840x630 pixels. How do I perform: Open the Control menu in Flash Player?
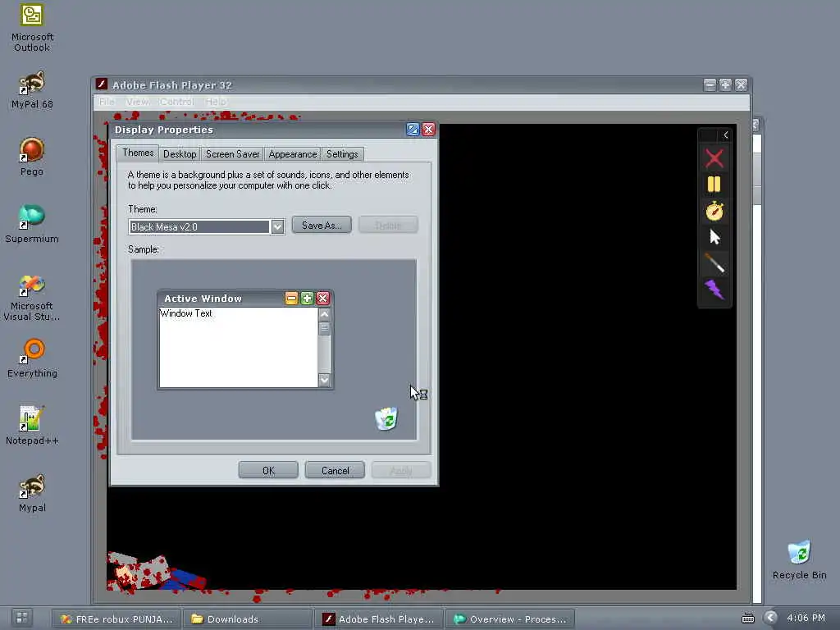point(177,102)
